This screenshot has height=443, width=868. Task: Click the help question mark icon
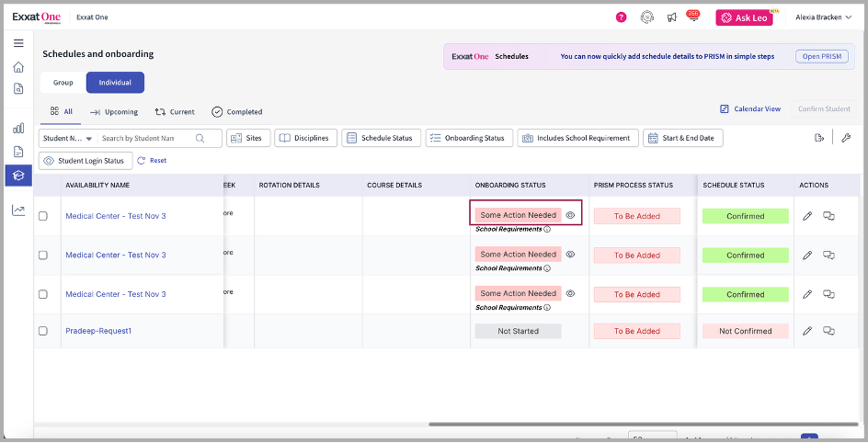tap(622, 17)
